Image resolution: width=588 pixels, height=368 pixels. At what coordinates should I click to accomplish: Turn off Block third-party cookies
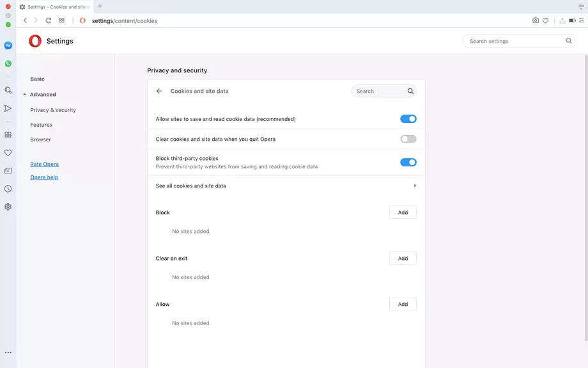pos(408,163)
